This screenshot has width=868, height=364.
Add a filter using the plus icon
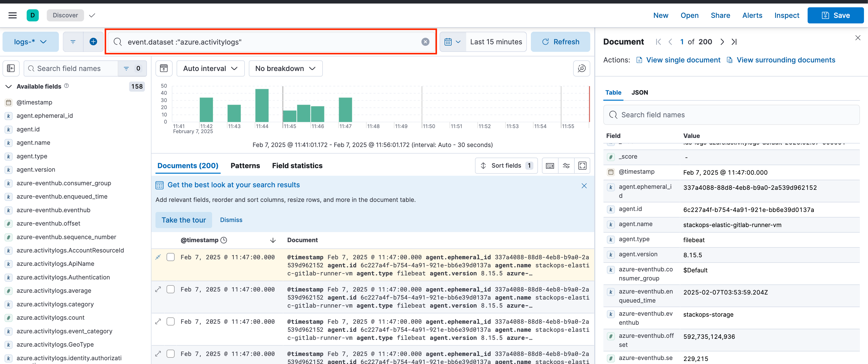point(93,42)
